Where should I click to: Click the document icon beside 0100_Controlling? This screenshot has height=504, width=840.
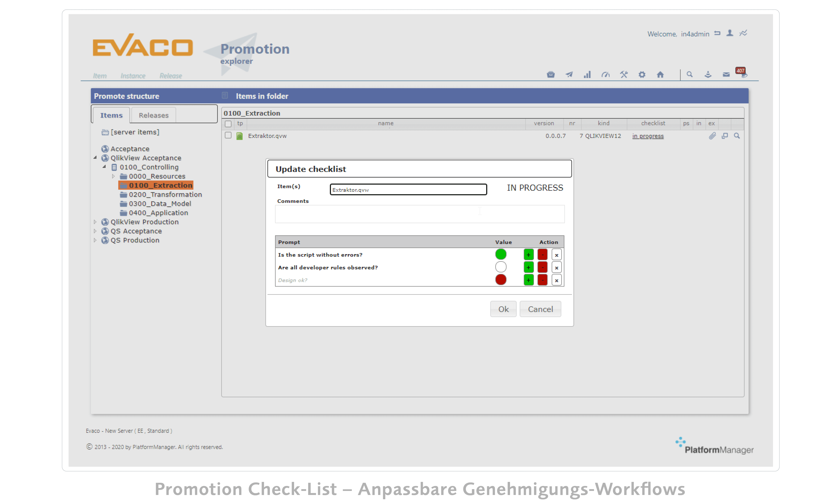coord(114,167)
